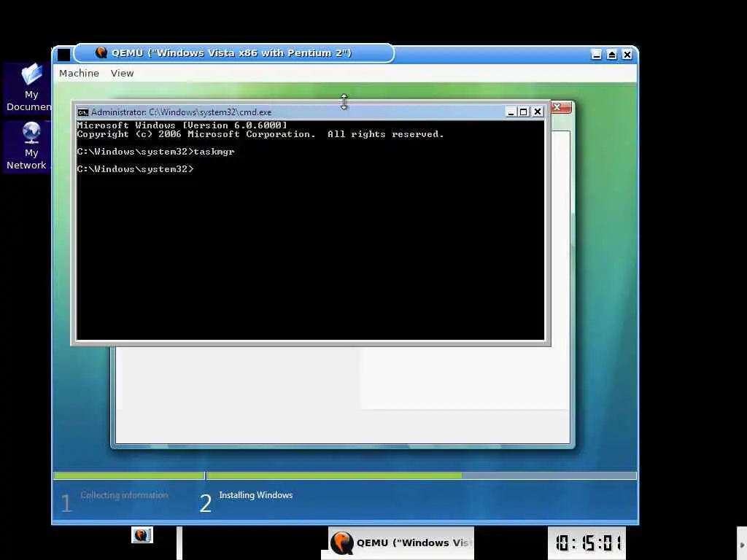Image resolution: width=747 pixels, height=560 pixels.
Task: Click the QEMU logo in title bar
Action: [101, 52]
